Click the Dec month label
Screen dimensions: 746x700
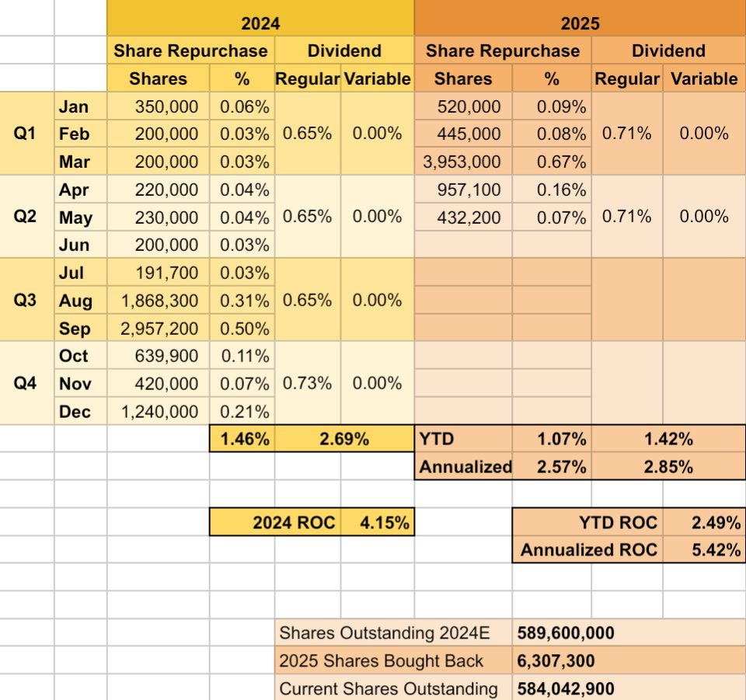81,411
